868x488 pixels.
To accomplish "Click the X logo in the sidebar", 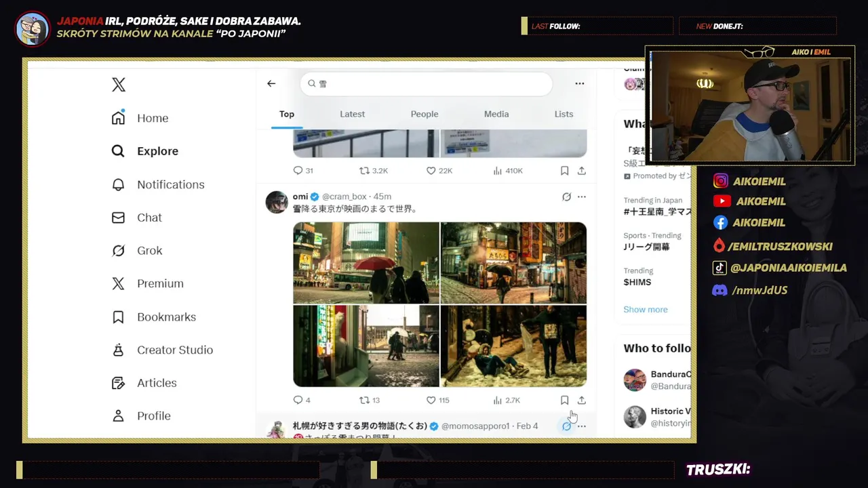I will (119, 85).
